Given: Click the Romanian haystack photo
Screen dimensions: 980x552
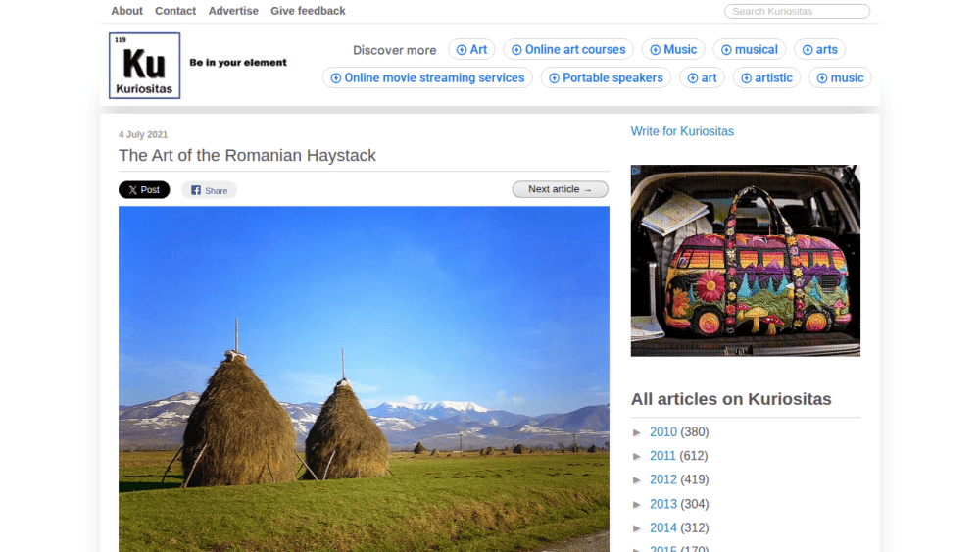Looking at the screenshot, I should coord(364,378).
